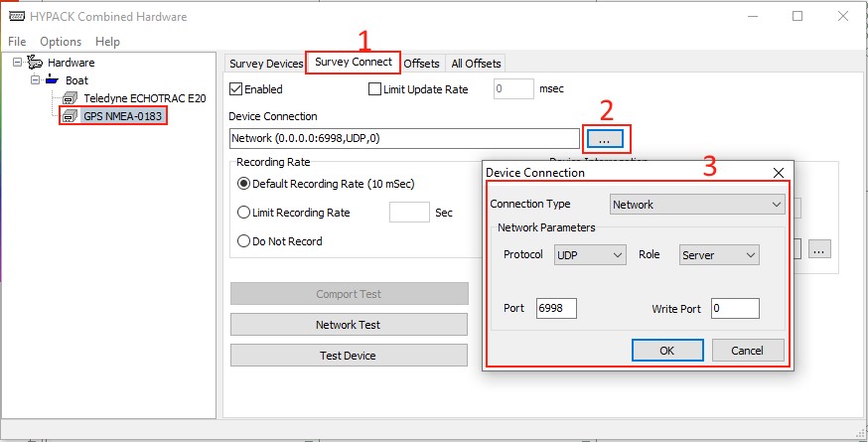Image resolution: width=868 pixels, height=442 pixels.
Task: Click the Port input field
Action: pos(556,309)
